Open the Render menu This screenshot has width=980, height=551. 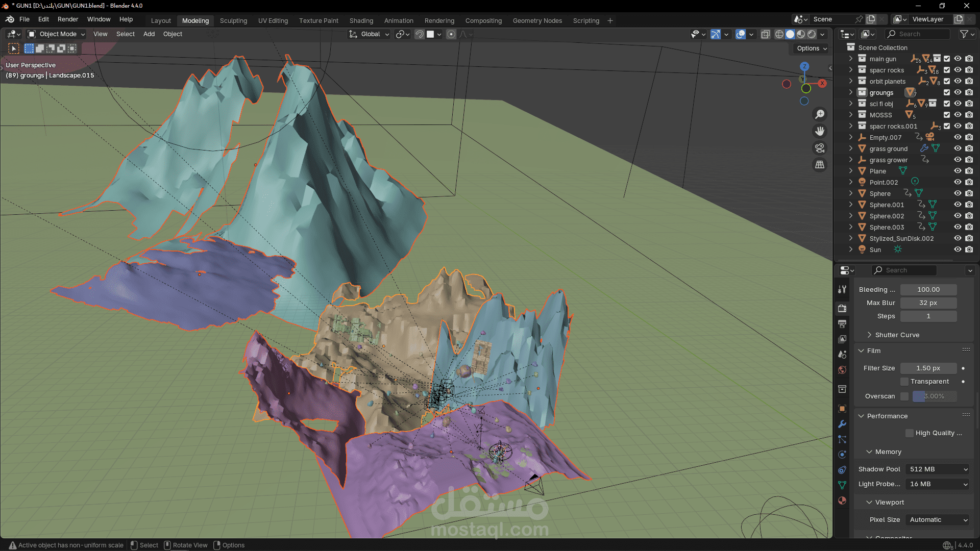click(68, 19)
